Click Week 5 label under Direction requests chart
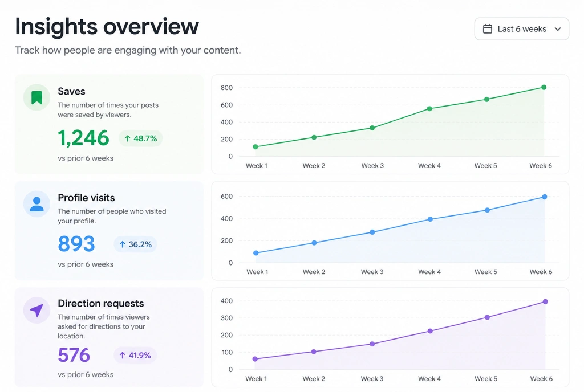The image size is (584, 392). [486, 379]
